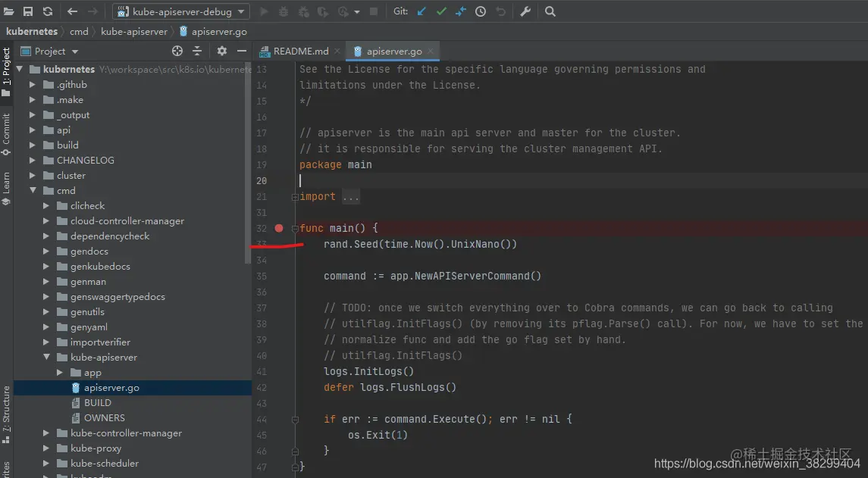Open the Commit tool window tab
Image resolution: width=868 pixels, height=478 pixels.
(6, 134)
